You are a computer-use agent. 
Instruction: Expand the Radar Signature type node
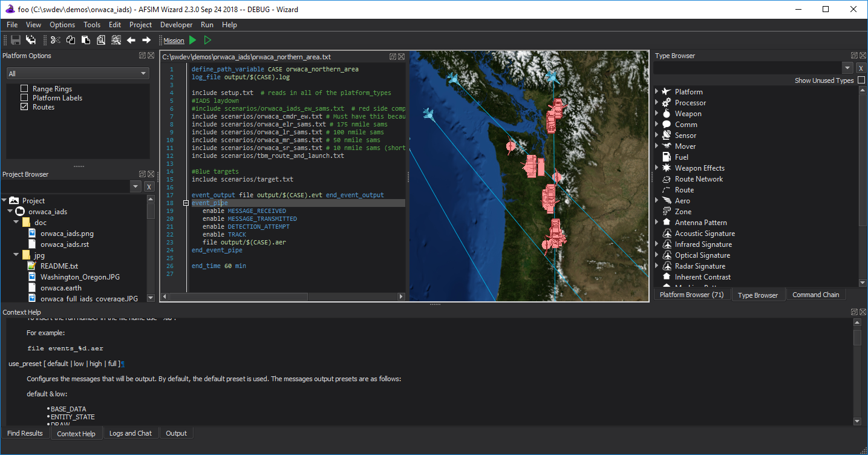pos(657,266)
